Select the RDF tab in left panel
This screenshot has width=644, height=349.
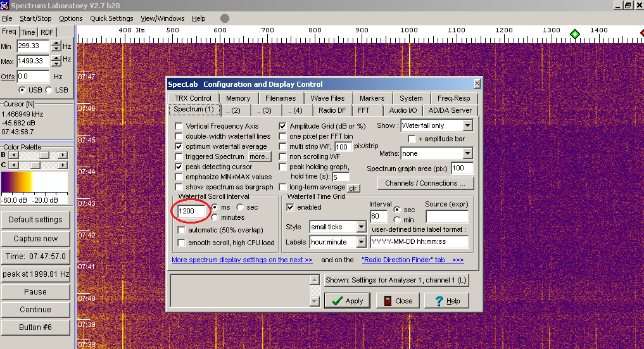tap(46, 32)
